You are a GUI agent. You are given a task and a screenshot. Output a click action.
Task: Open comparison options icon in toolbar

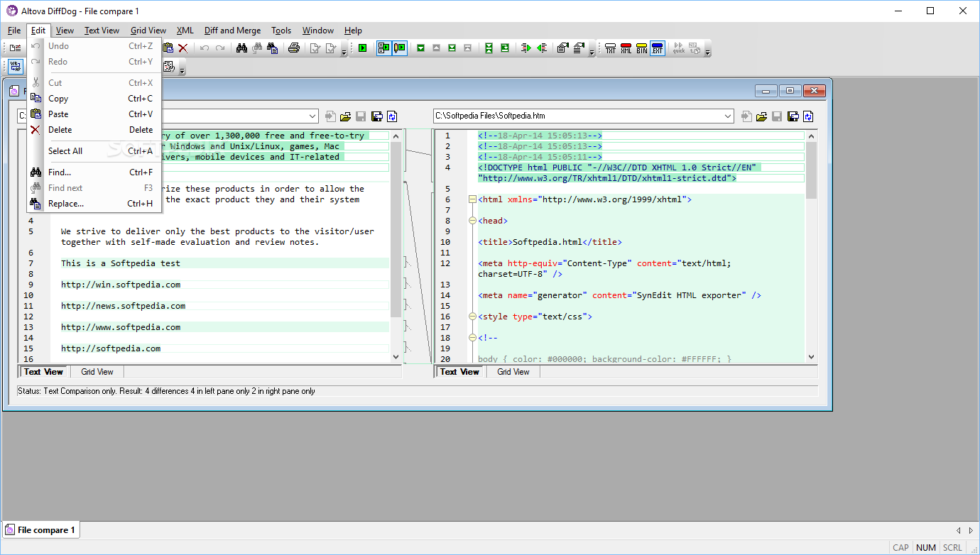click(563, 48)
